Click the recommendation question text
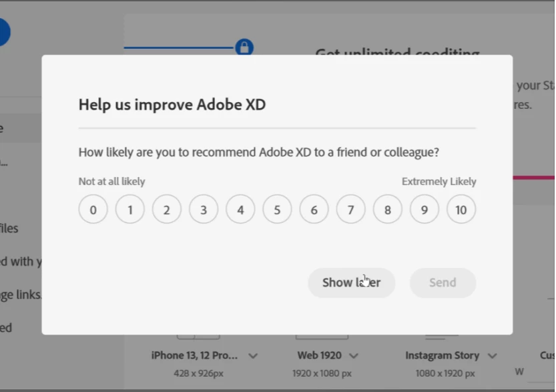This screenshot has height=392, width=556. [259, 152]
